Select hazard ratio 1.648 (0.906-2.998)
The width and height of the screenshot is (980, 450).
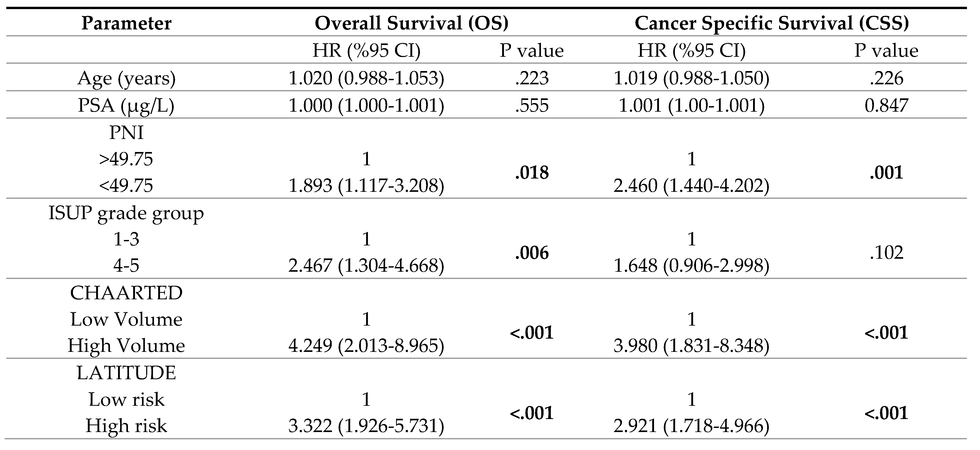tap(691, 266)
